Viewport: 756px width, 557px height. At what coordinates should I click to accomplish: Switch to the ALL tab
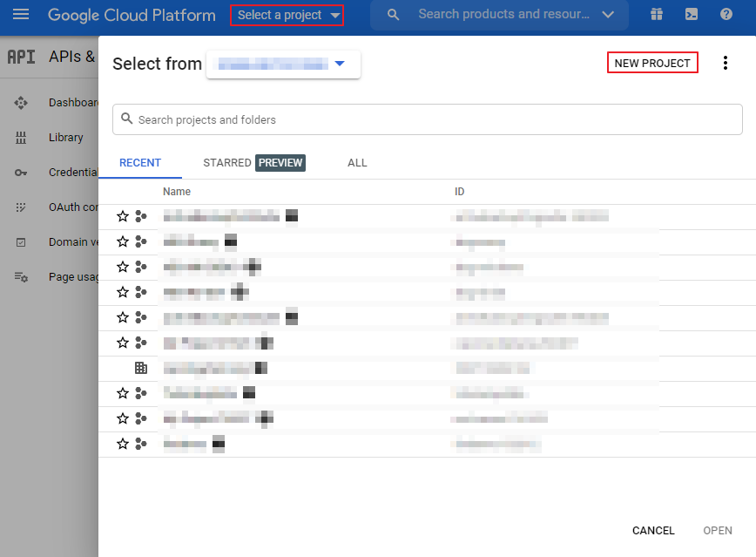[x=357, y=163]
